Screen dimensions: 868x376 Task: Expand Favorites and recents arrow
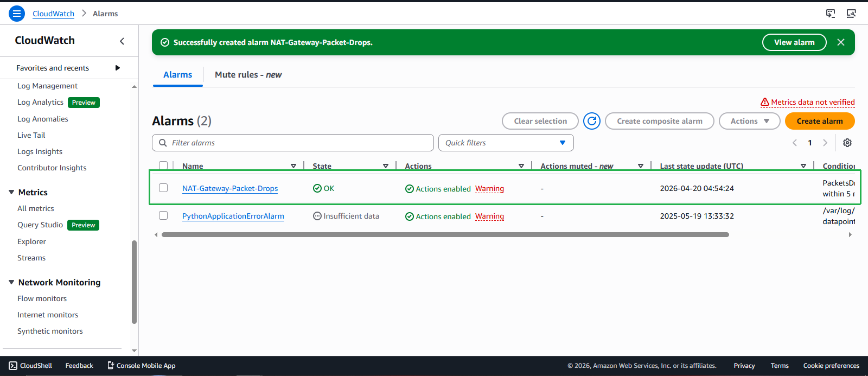[x=118, y=68]
